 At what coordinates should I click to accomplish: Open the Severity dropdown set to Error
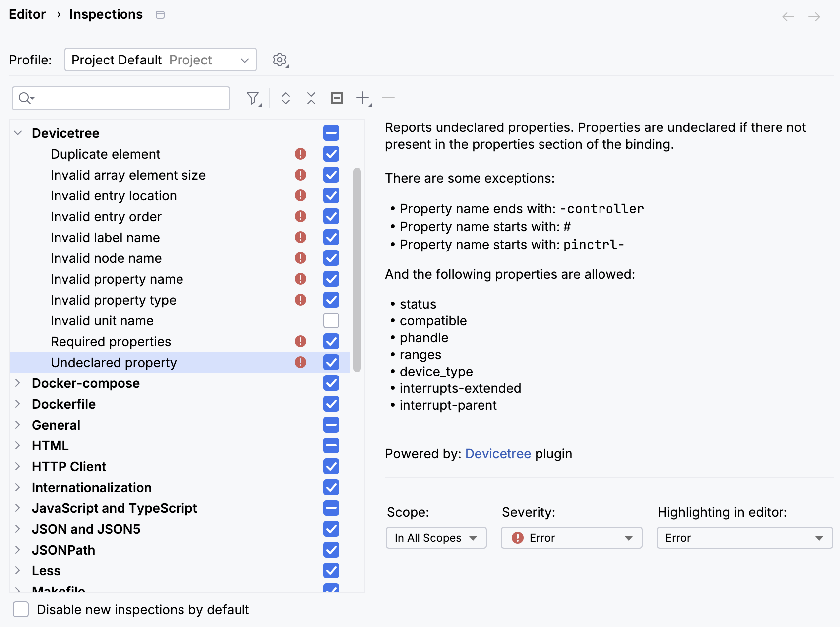pyautogui.click(x=571, y=537)
